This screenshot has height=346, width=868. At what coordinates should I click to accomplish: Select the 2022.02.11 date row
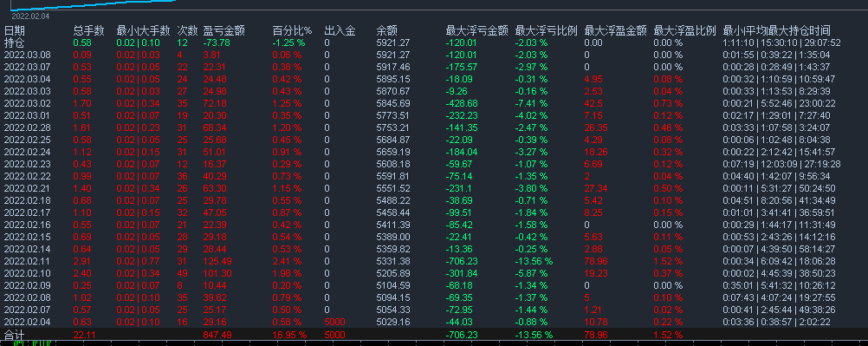[27, 261]
